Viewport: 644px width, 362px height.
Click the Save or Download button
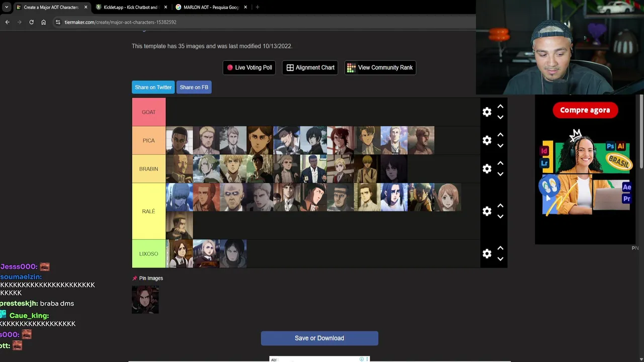[319, 338]
